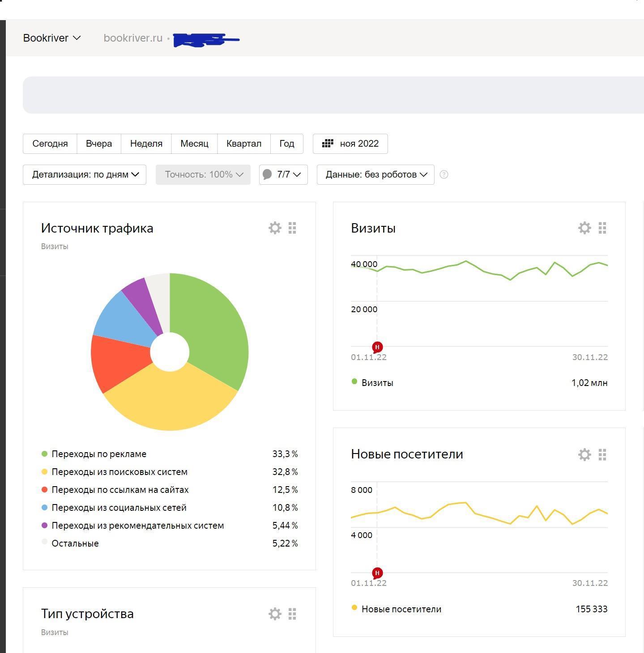Screen dimensions: 644x653
Task: Toggle Переходы из поисковых систем legend item
Action: click(x=119, y=472)
